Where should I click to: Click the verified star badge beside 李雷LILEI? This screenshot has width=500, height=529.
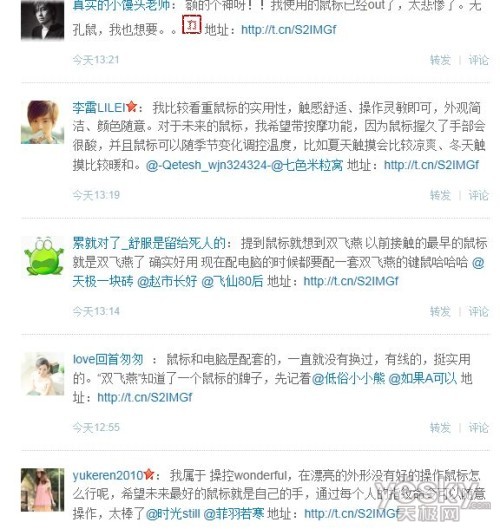tap(131, 107)
